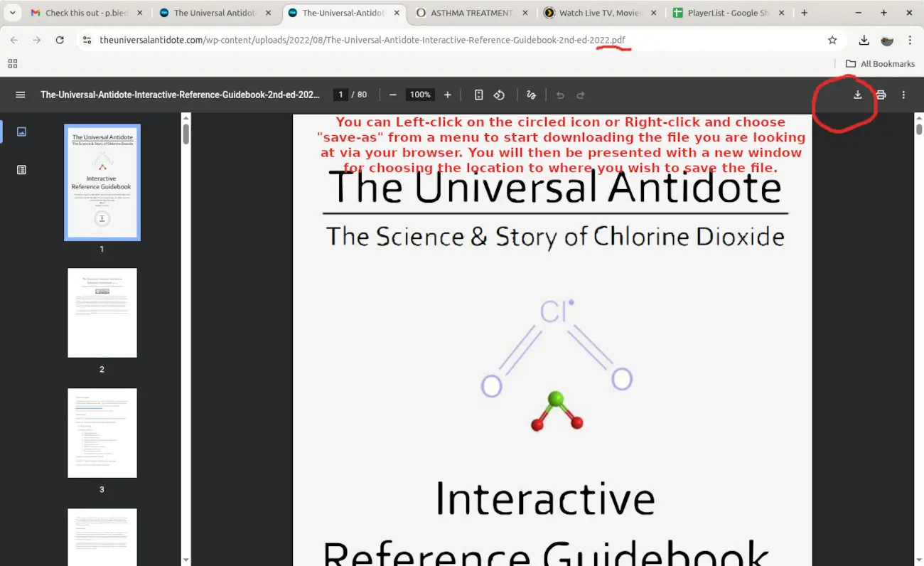Switch to Watch Live TV, Movies tab
The height and width of the screenshot is (566, 924).
click(599, 13)
